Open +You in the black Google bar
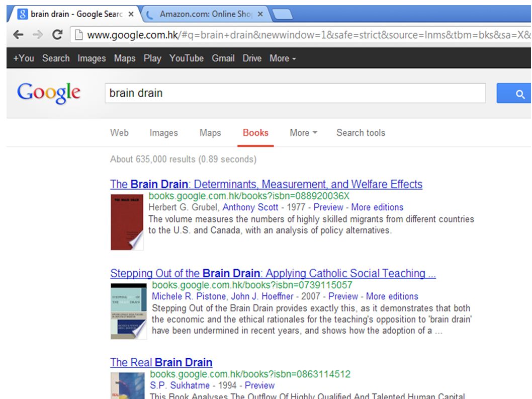 24,58
